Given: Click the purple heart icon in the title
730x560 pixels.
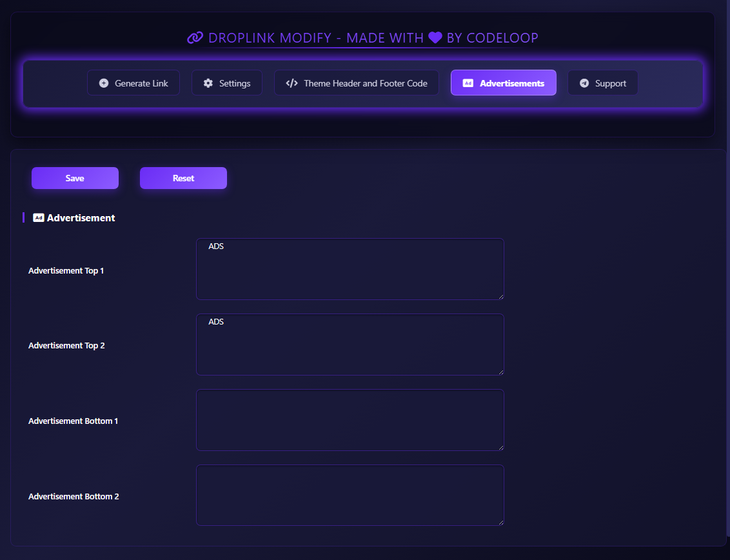Looking at the screenshot, I should click(x=435, y=37).
